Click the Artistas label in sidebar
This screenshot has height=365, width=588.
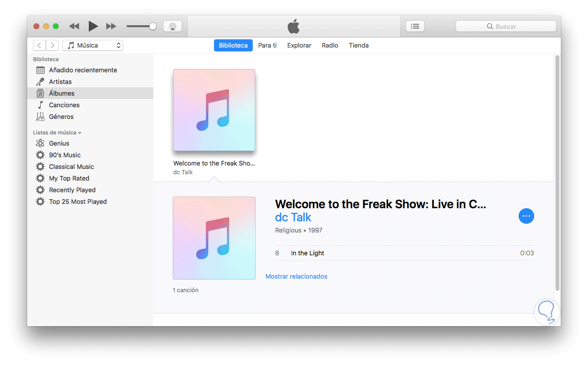(60, 82)
